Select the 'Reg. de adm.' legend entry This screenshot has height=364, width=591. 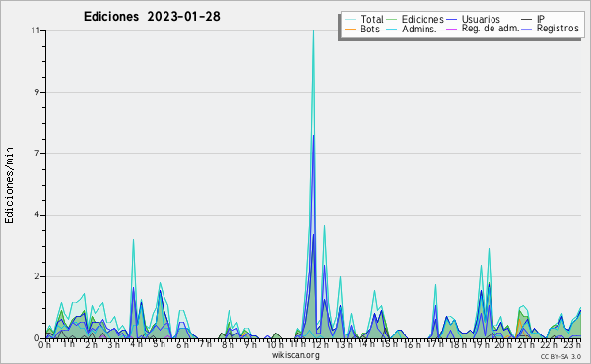tap(491, 29)
